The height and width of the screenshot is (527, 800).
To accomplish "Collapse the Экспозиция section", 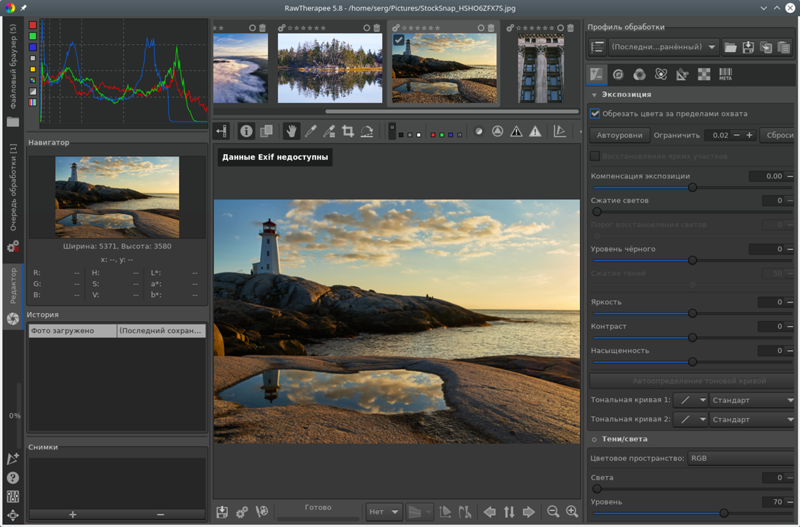I will 594,95.
